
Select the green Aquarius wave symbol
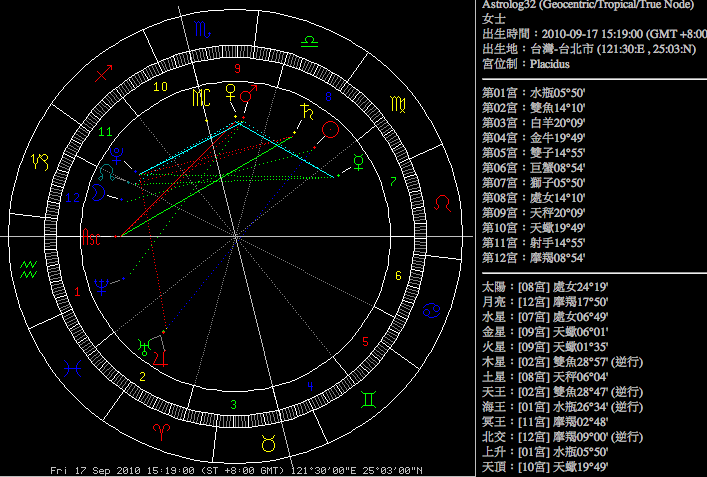click(28, 268)
